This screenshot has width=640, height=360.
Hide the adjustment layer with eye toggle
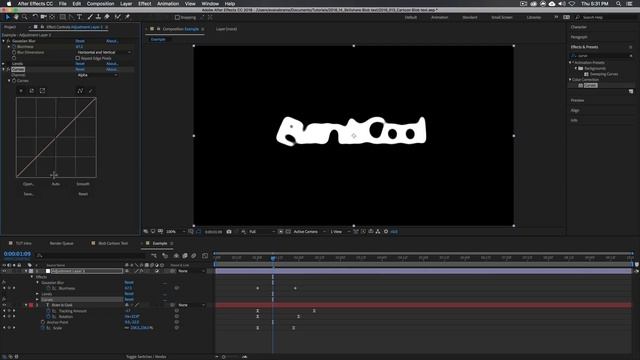4,271
